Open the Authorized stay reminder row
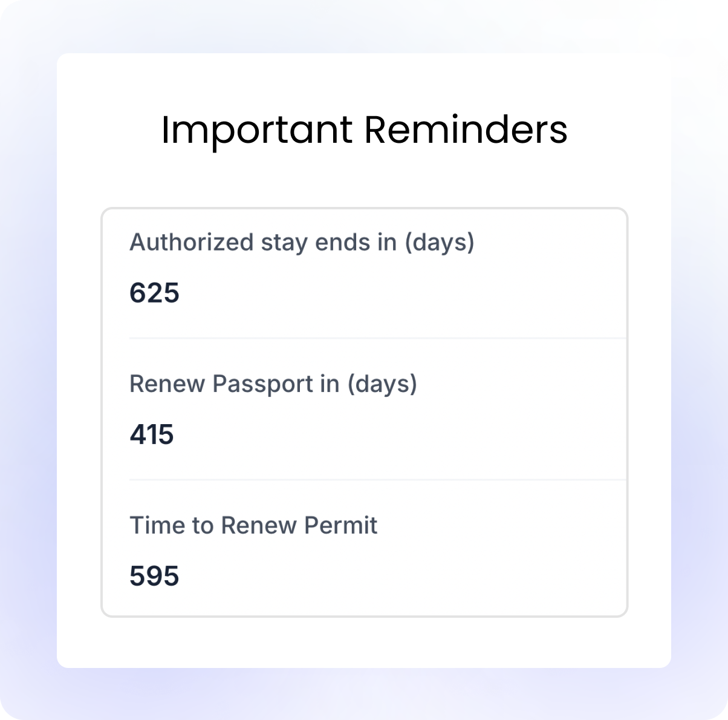The image size is (728, 720). pos(365,273)
